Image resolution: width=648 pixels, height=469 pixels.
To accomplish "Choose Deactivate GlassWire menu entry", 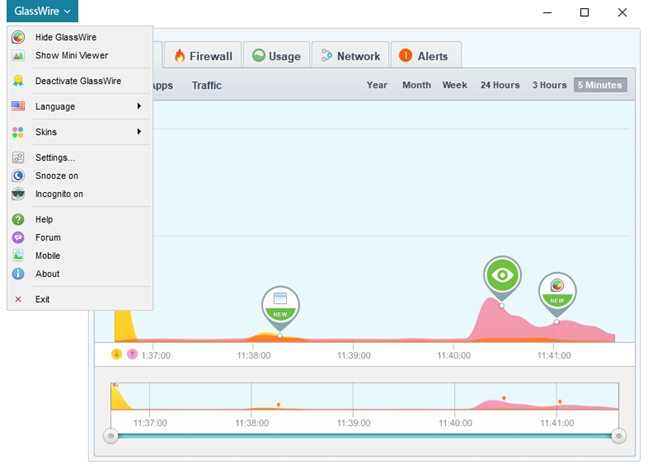I will 80,81.
